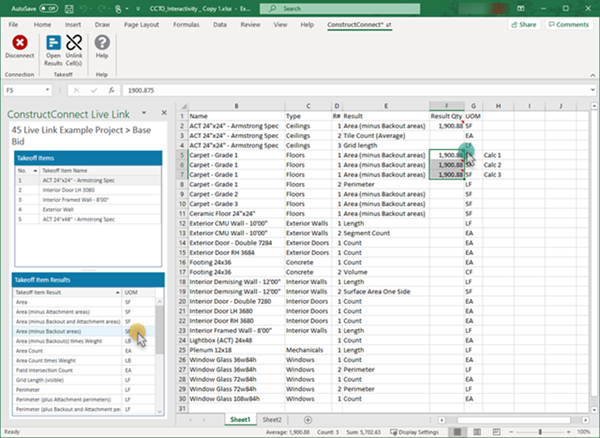Viewport: 600px width, 438px height.
Task: Open the Ribbon Display Options icon
Action: pos(520,8)
